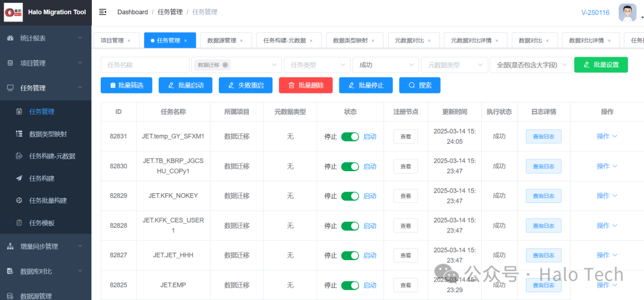Close the 任务构建-元数据 tab
644x300 pixels.
tap(311, 41)
